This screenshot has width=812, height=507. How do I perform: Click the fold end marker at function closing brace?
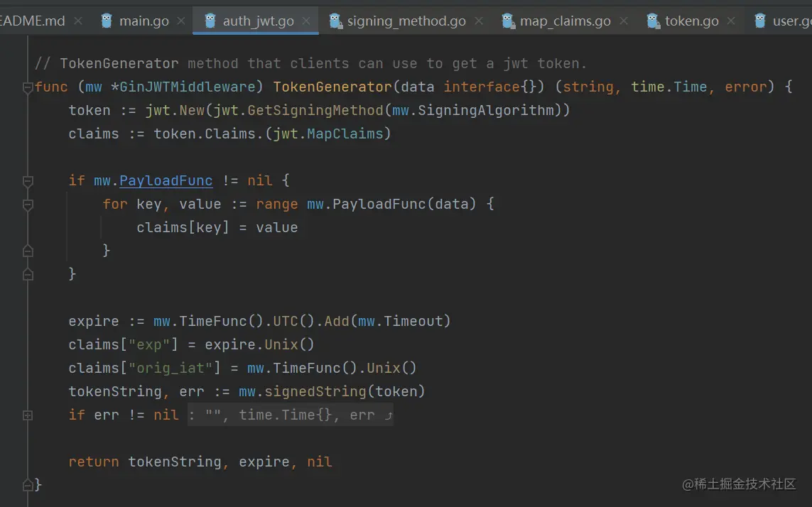coord(28,485)
